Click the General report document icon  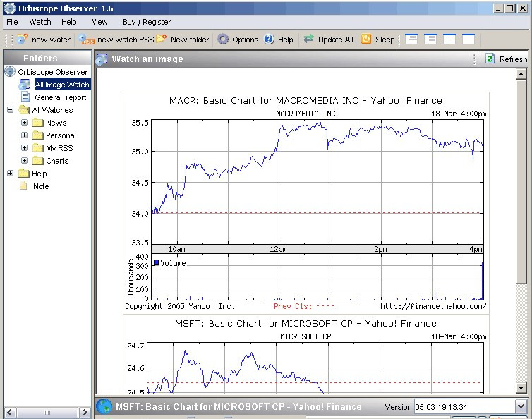coord(25,97)
